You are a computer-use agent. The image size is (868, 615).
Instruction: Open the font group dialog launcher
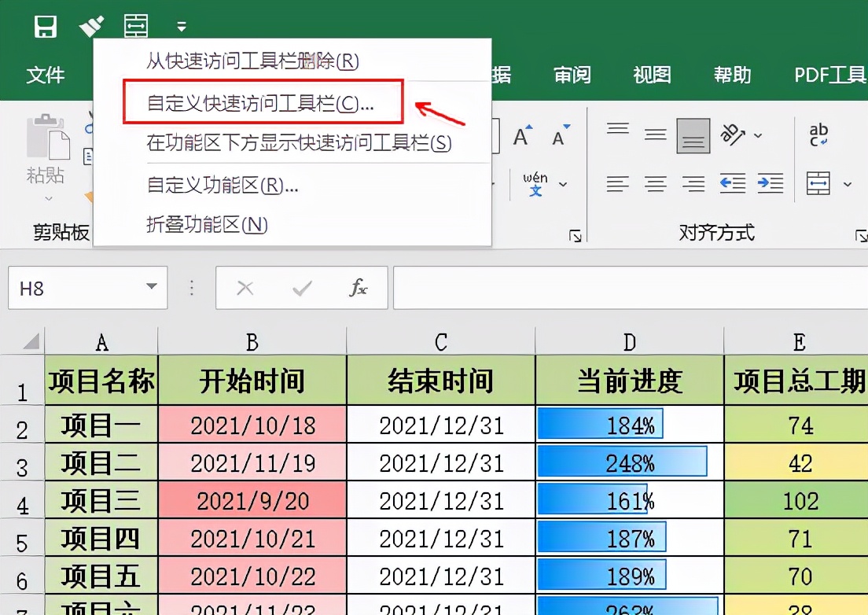tap(576, 236)
